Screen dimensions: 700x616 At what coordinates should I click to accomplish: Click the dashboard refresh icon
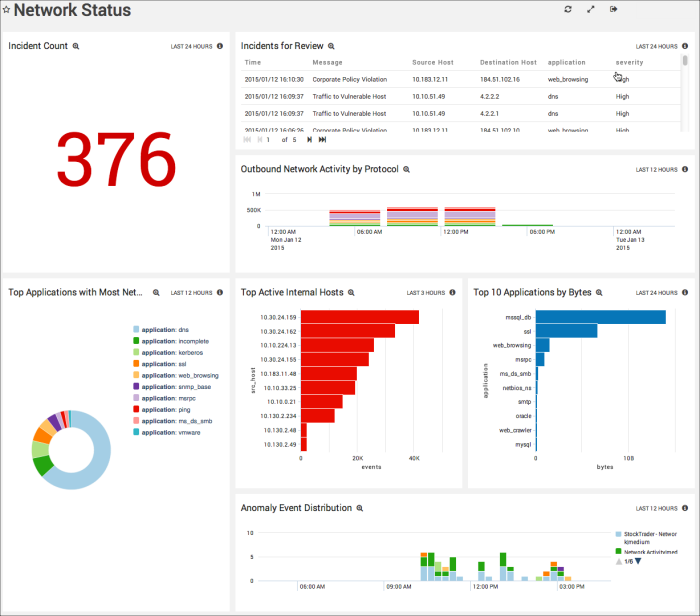pos(568,9)
